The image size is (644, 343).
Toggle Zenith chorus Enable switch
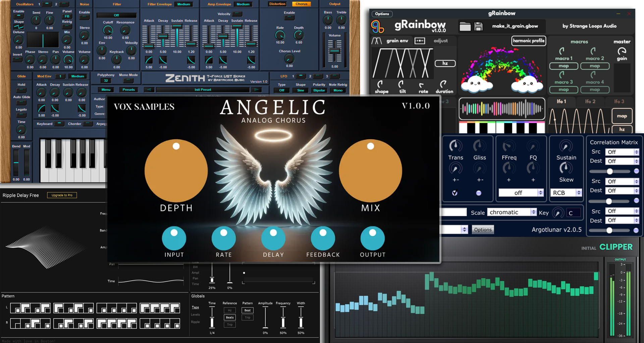pos(289,18)
